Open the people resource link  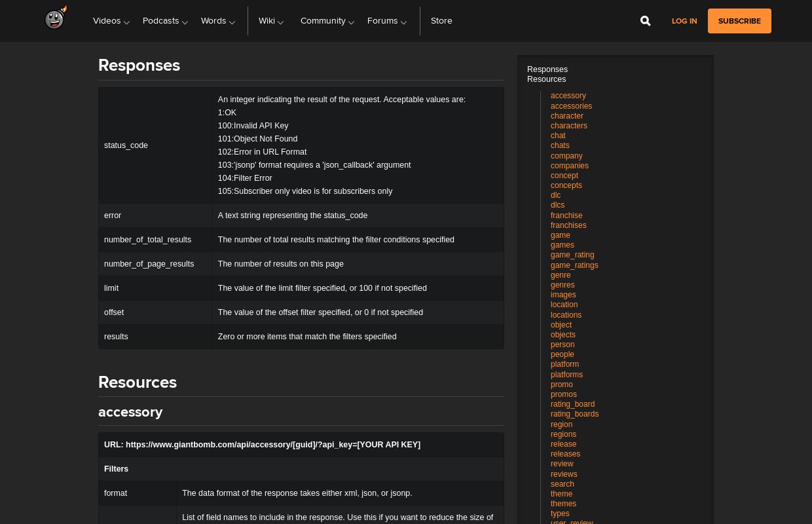click(563, 354)
